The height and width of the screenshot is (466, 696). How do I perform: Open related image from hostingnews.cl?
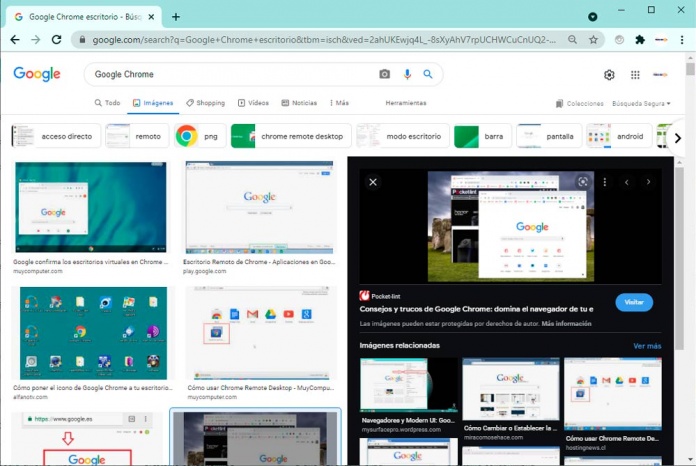pyautogui.click(x=613, y=394)
